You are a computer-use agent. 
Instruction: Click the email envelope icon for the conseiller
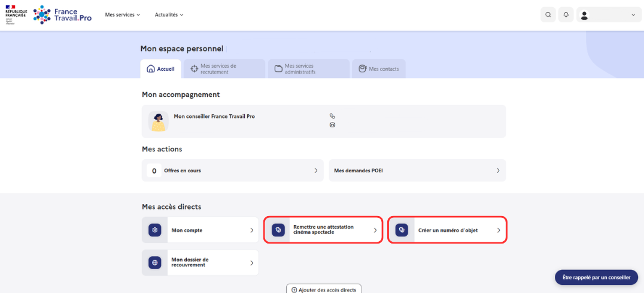coord(332,125)
